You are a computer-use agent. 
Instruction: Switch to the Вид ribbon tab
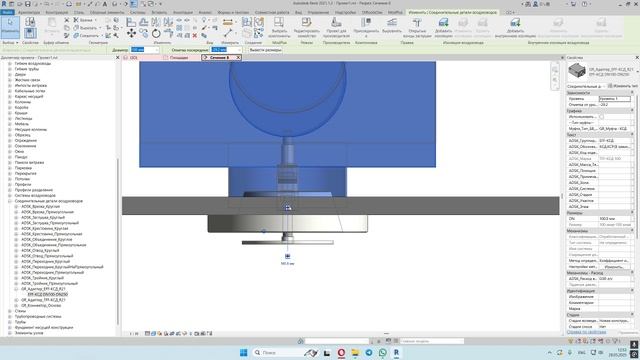click(298, 13)
